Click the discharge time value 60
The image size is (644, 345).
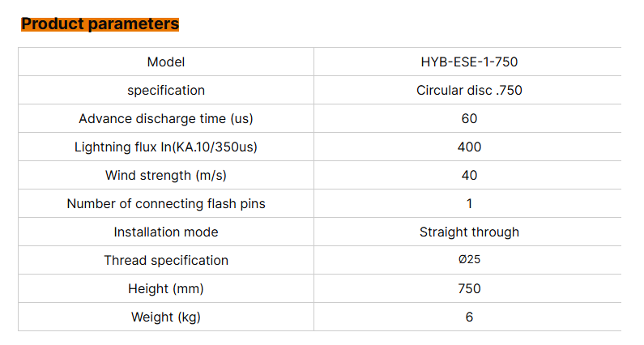469,119
